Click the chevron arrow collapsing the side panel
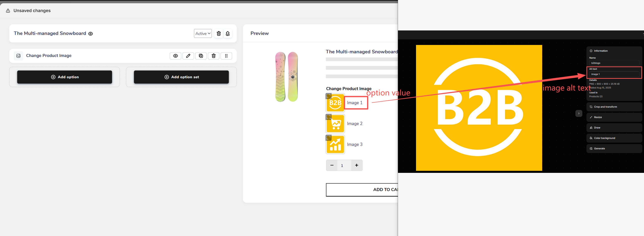Screen dimensions: 644x236 578,114
